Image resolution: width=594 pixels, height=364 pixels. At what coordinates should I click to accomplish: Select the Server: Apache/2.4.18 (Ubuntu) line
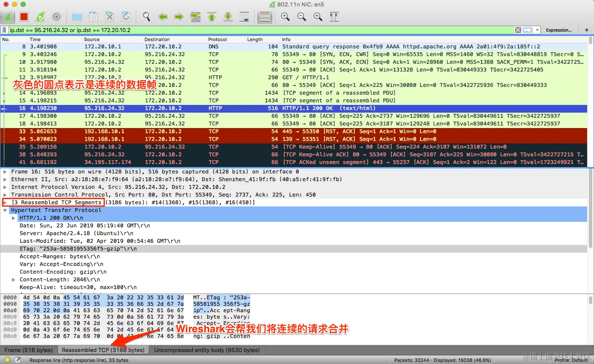pyautogui.click(x=294, y=233)
